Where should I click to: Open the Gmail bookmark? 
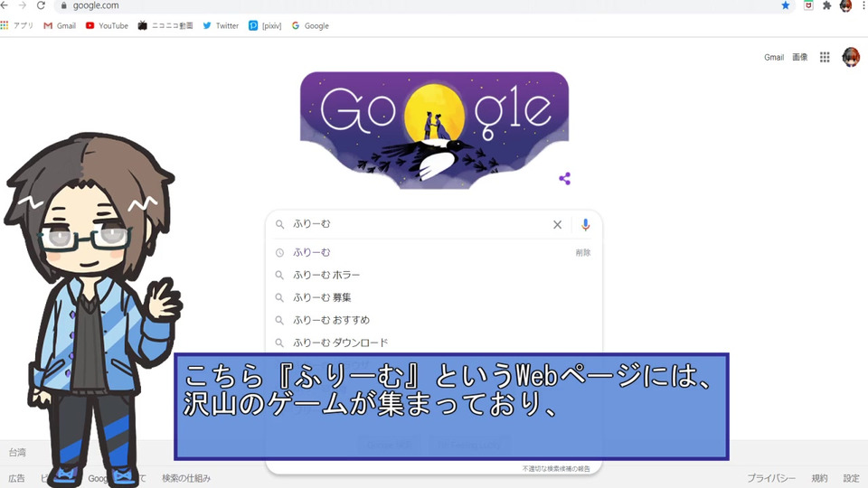point(60,25)
